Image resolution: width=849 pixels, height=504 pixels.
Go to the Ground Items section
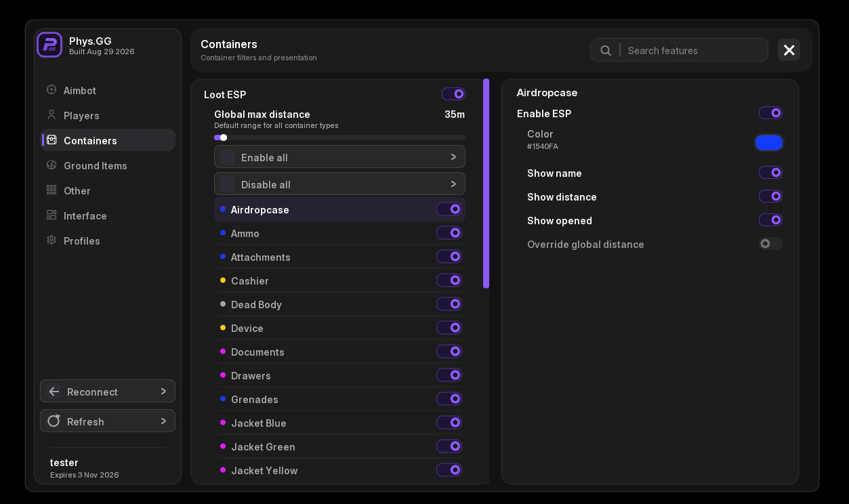click(108, 165)
